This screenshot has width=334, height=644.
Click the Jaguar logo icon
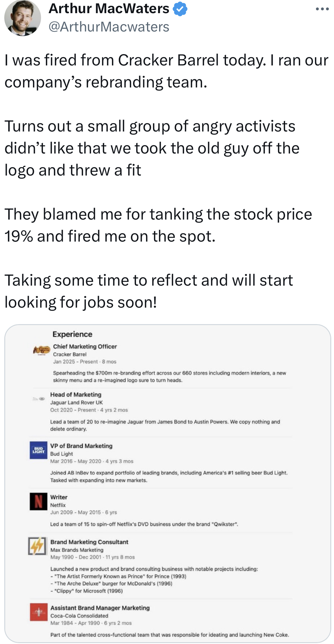coord(39,399)
